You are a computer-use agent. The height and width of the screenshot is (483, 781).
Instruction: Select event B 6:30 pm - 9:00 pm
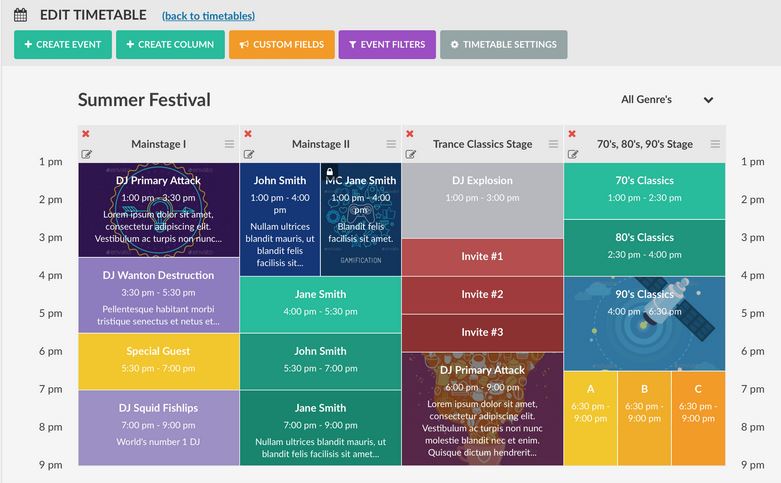[x=644, y=418]
